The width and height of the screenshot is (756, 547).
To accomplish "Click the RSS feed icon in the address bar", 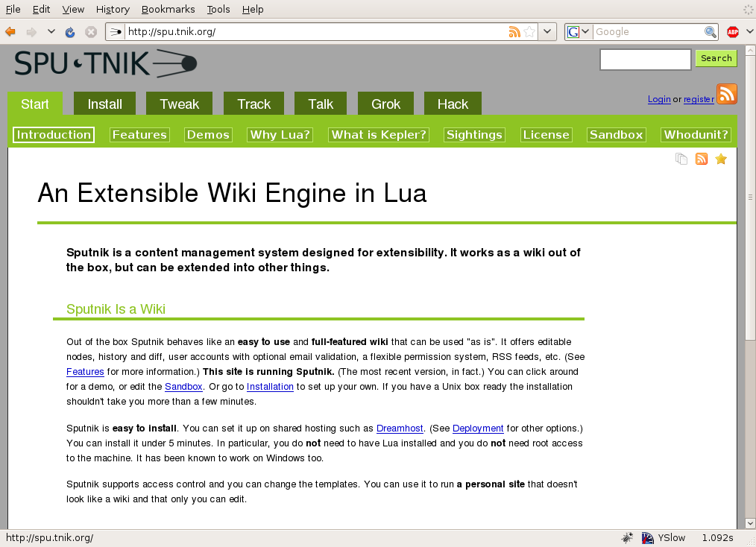I will tap(514, 32).
